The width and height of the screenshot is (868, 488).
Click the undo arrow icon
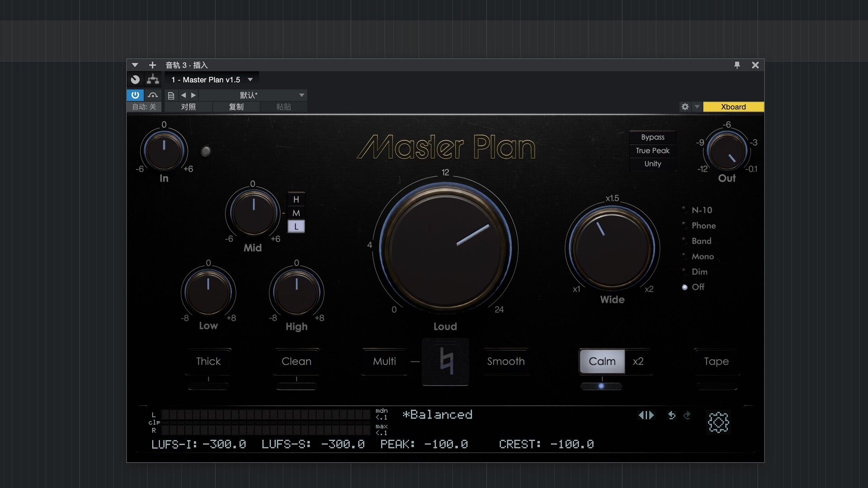[x=671, y=415]
